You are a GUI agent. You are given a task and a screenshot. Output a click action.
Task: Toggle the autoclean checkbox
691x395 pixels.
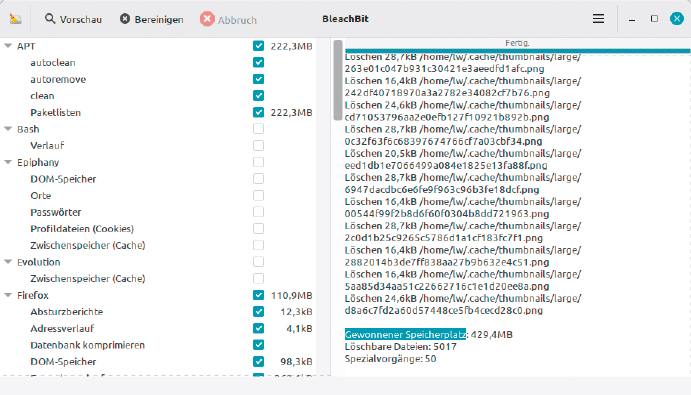(x=259, y=63)
